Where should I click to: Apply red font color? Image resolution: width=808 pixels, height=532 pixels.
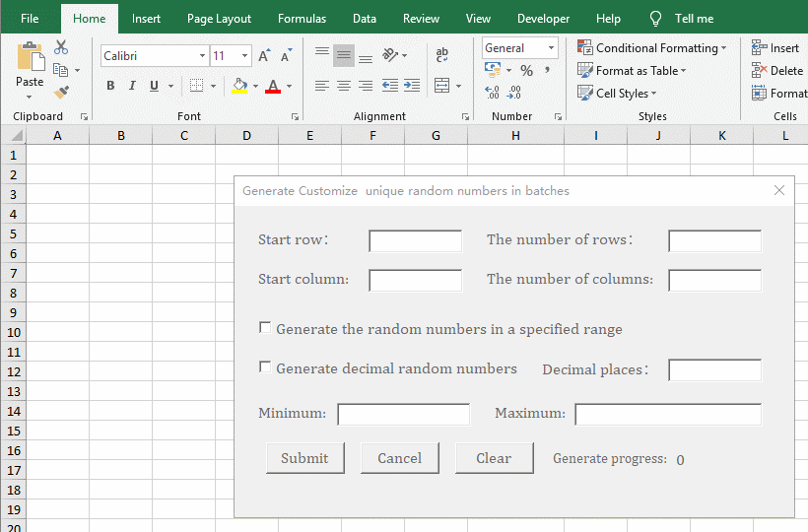[273, 86]
